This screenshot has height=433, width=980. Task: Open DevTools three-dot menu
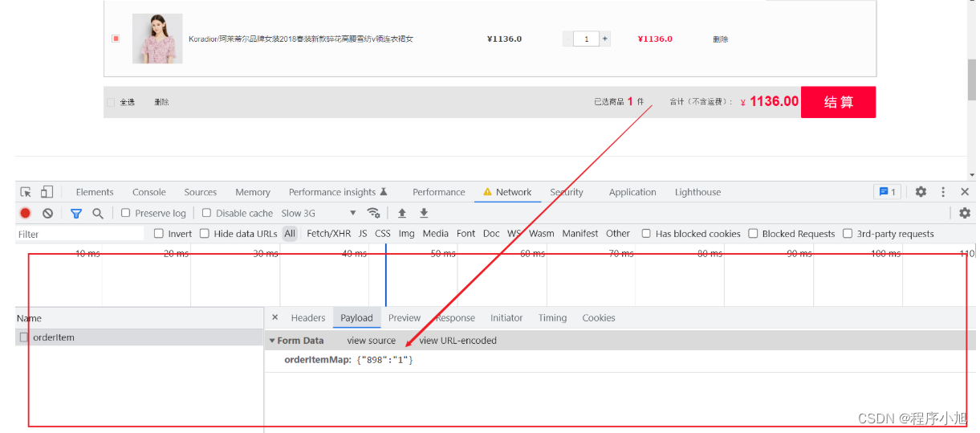[x=943, y=192]
